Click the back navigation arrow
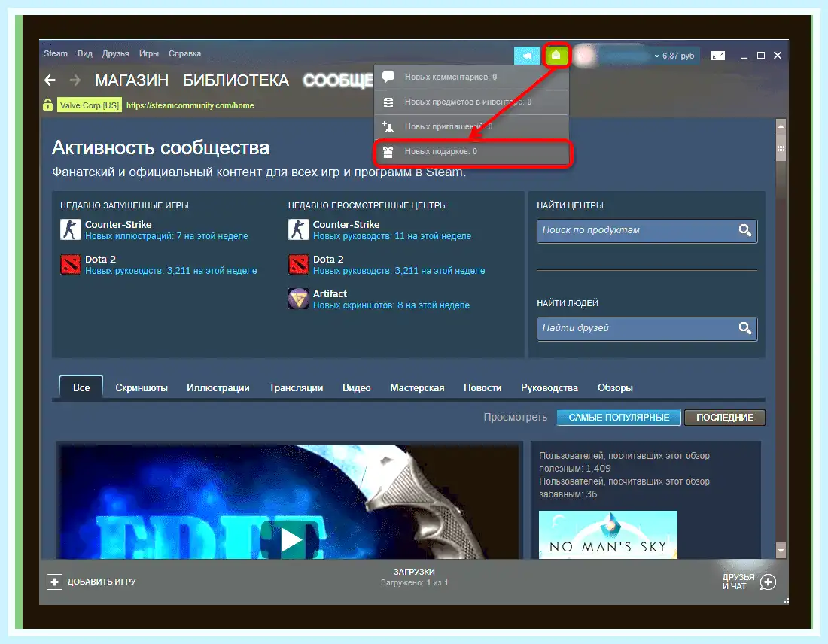 50,80
